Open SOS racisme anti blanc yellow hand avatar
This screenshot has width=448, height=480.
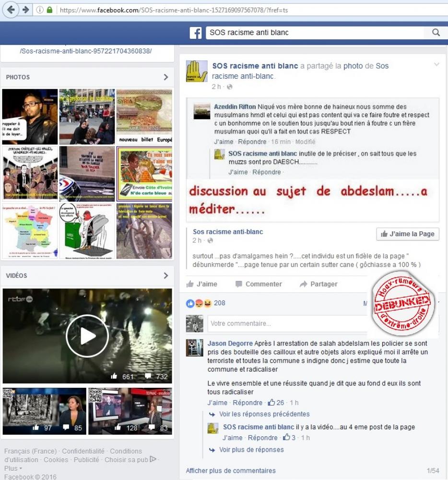pyautogui.click(x=197, y=71)
